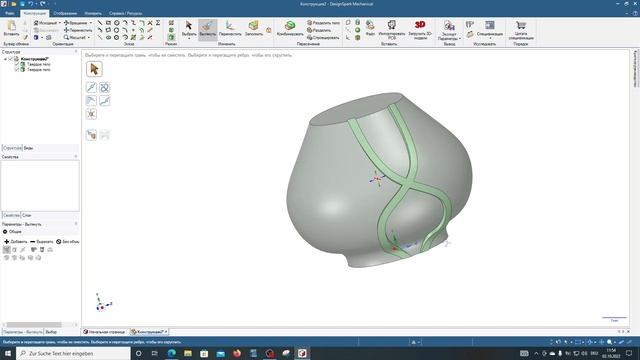Pick the Fill (Заполнить) tool
Screen dimensions: 640x360
pyautogui.click(x=253, y=28)
